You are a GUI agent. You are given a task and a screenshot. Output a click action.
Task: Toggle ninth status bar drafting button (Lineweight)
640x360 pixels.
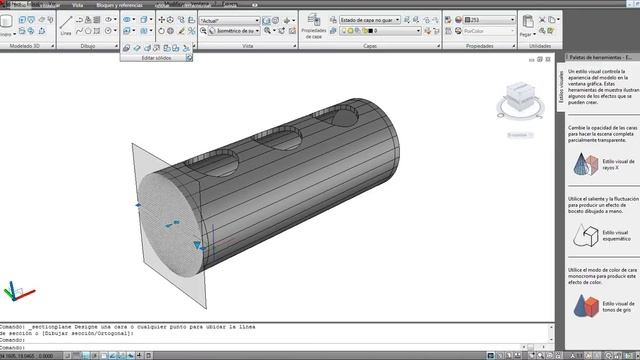(140, 356)
